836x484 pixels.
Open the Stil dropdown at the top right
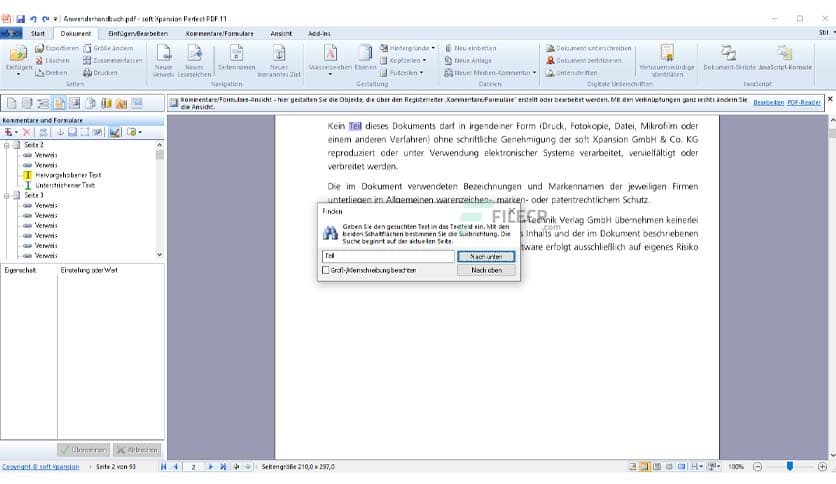point(826,33)
